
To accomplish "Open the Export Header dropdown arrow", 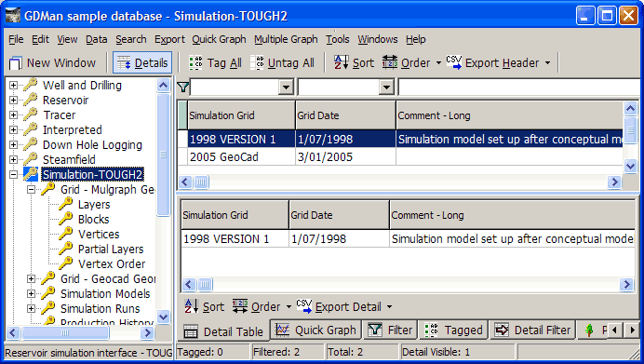I will point(547,63).
